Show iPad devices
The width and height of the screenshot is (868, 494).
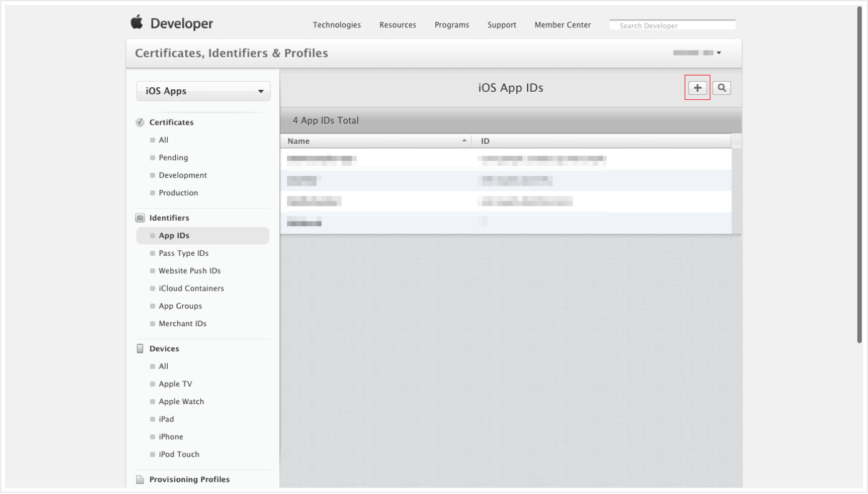point(166,419)
